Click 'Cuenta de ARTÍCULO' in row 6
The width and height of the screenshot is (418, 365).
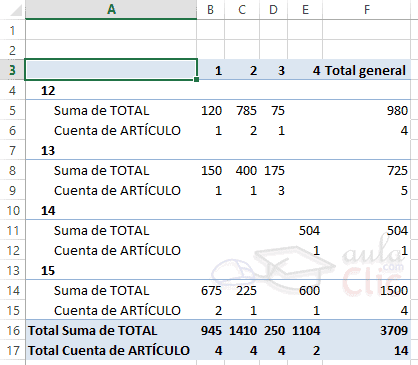click(117, 130)
